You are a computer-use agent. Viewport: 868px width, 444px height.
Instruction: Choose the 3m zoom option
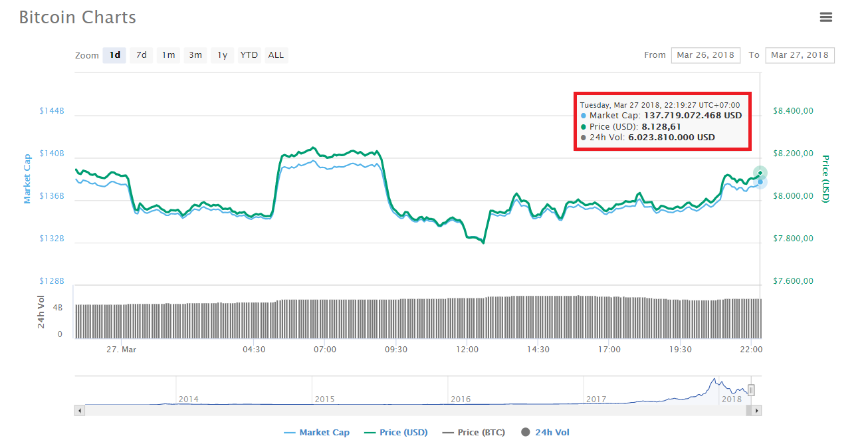195,55
